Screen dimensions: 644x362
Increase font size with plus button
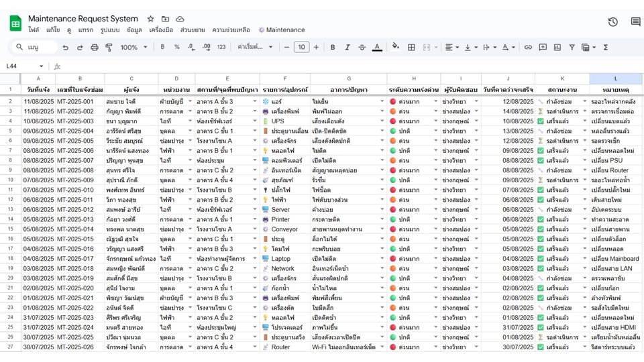pyautogui.click(x=316, y=47)
